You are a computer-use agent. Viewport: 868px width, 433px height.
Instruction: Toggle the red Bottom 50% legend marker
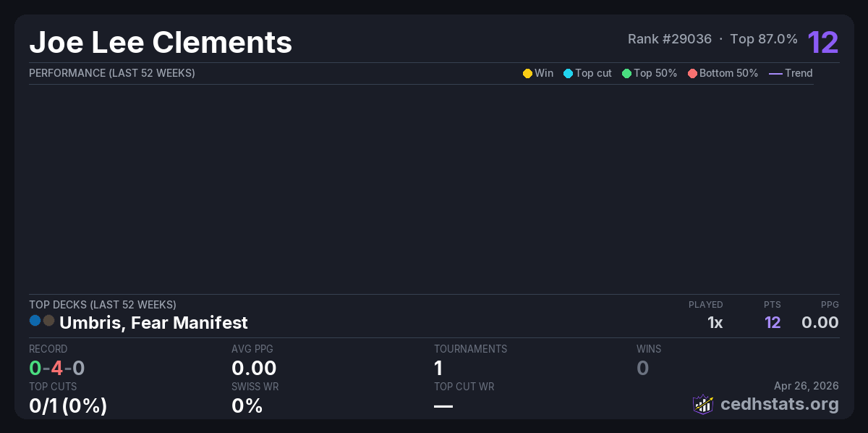tap(692, 73)
